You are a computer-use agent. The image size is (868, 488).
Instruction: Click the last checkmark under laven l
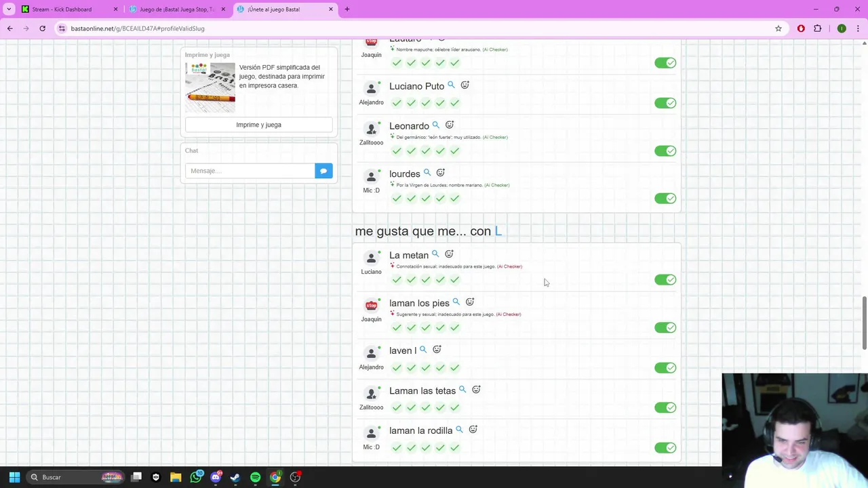[x=454, y=367]
